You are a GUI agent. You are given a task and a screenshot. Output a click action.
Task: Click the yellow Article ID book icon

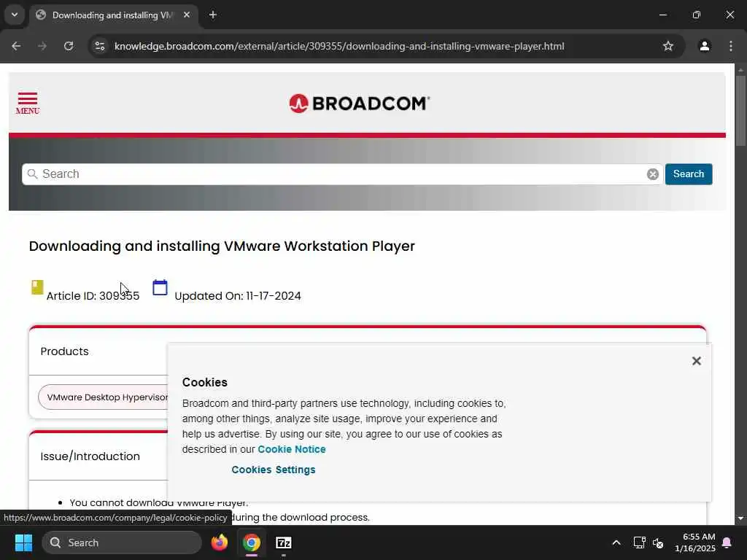point(37,287)
